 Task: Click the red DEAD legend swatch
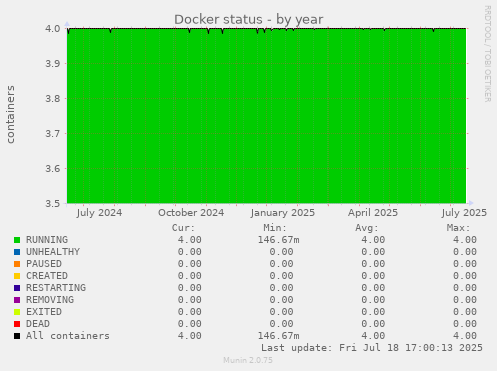(x=17, y=324)
